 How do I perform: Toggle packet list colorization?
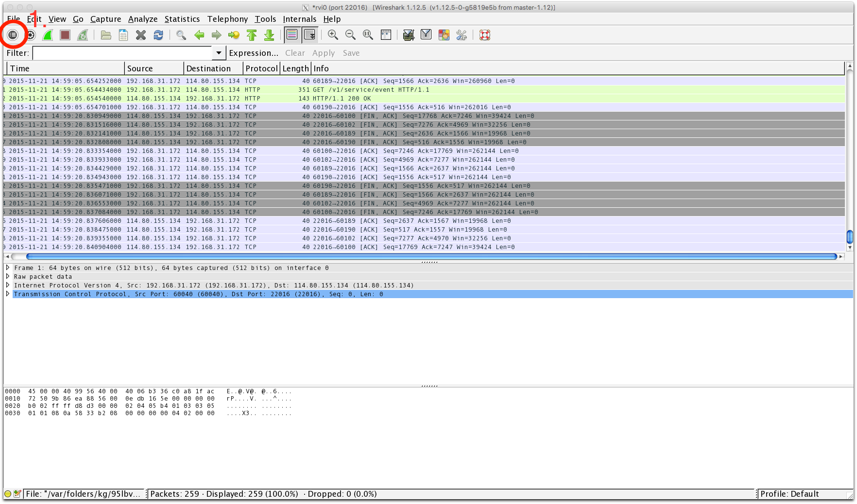[x=292, y=35]
